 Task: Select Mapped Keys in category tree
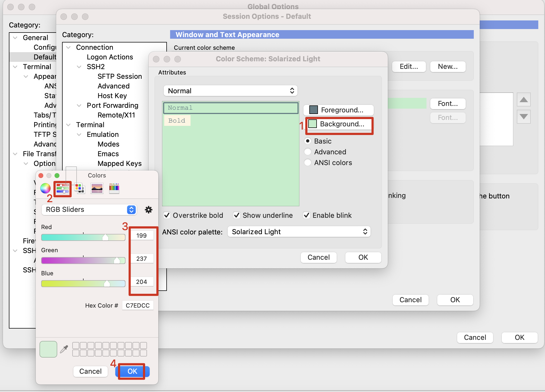pyautogui.click(x=119, y=163)
